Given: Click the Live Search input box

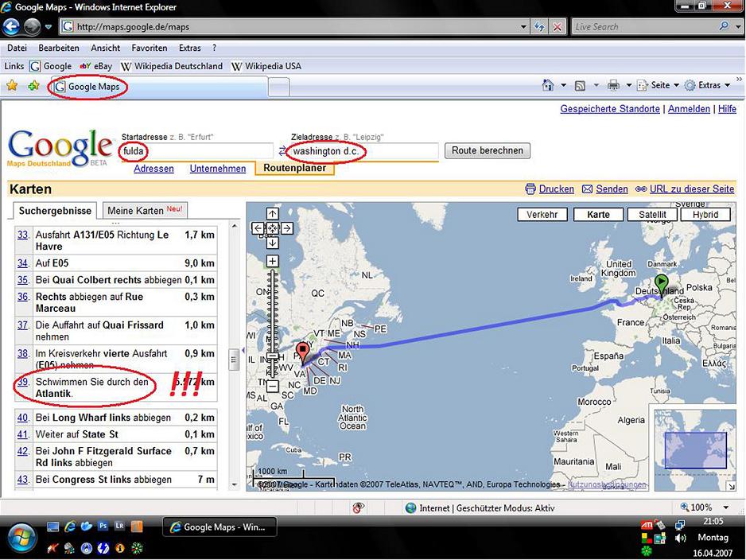Looking at the screenshot, I should pos(645,26).
